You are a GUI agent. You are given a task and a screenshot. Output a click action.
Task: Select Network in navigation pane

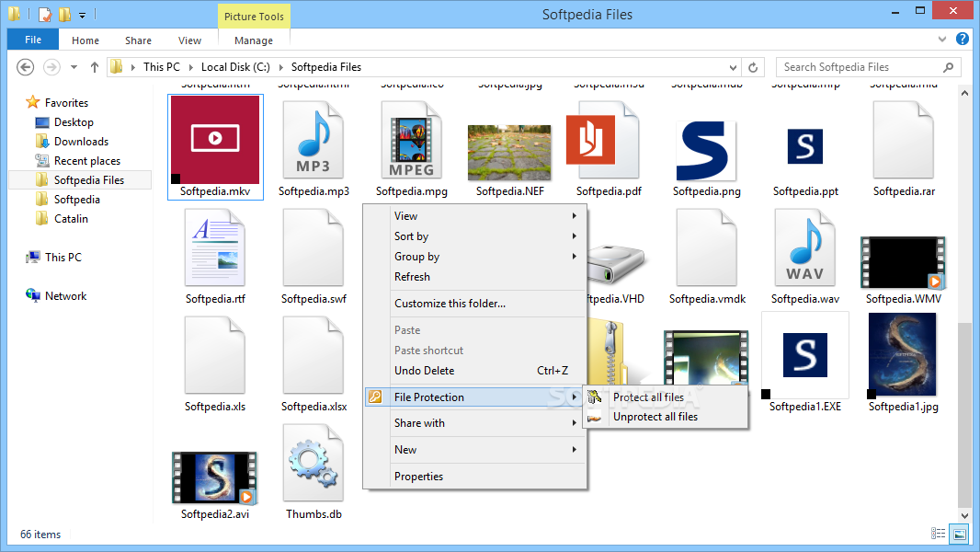65,295
